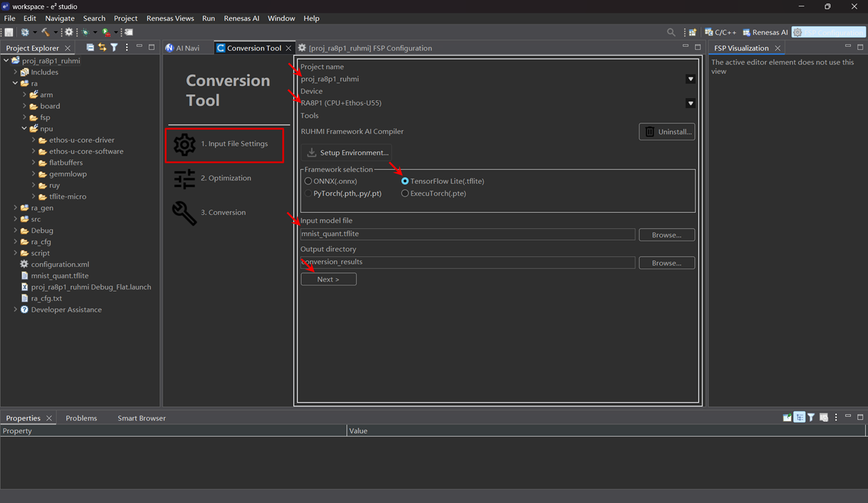The width and height of the screenshot is (868, 503).
Task: Collapse the proj_ra8p1_ruhmi project node
Action: pyautogui.click(x=6, y=60)
